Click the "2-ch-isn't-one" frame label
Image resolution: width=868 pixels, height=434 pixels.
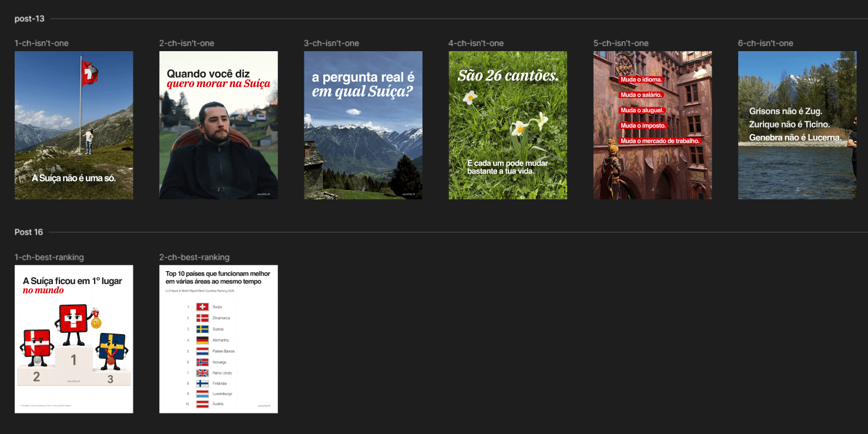(187, 43)
